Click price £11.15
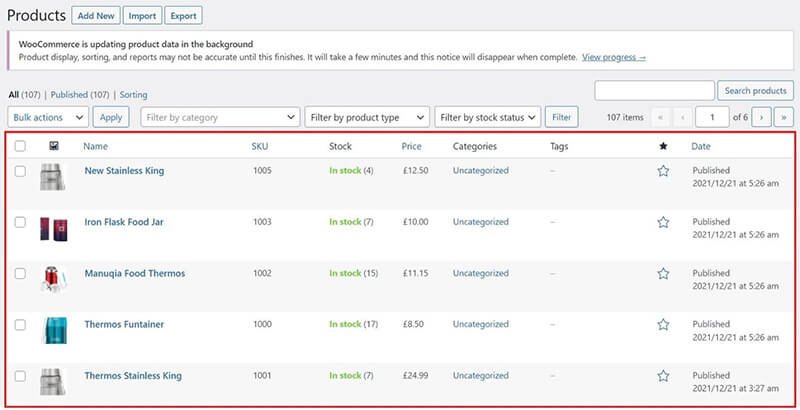The height and width of the screenshot is (410, 800). click(x=415, y=274)
